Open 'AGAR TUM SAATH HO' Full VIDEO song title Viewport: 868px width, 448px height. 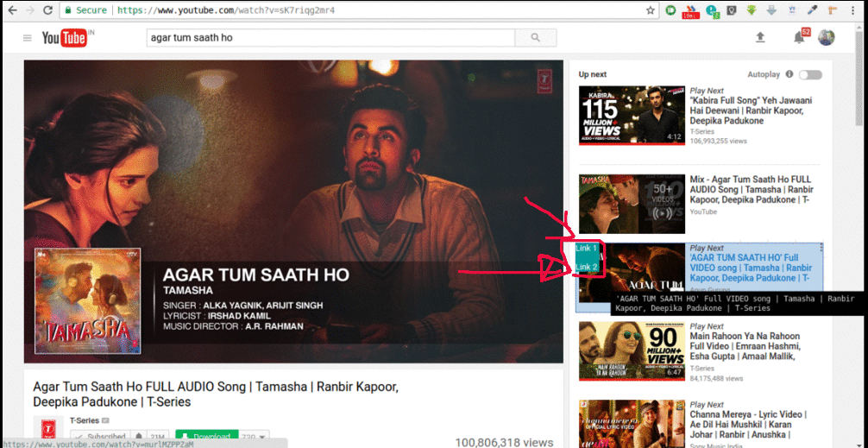click(751, 268)
